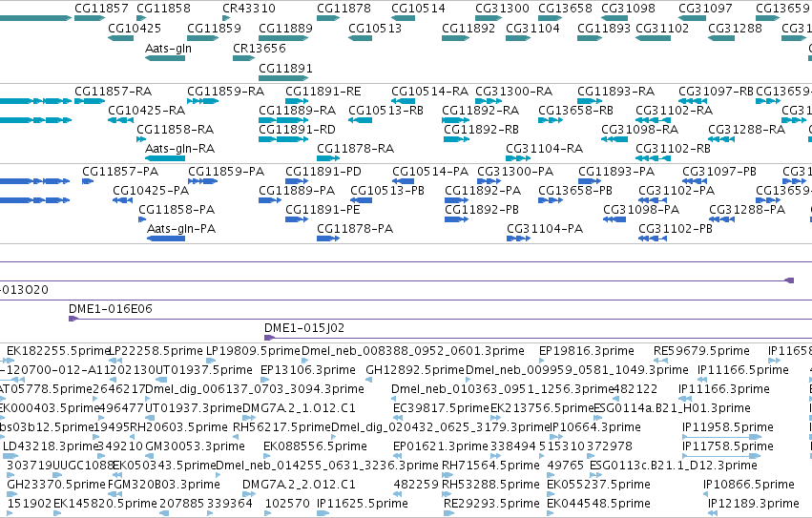812x518 pixels.
Task: Select the CR43310 gene label
Action: [249, 9]
